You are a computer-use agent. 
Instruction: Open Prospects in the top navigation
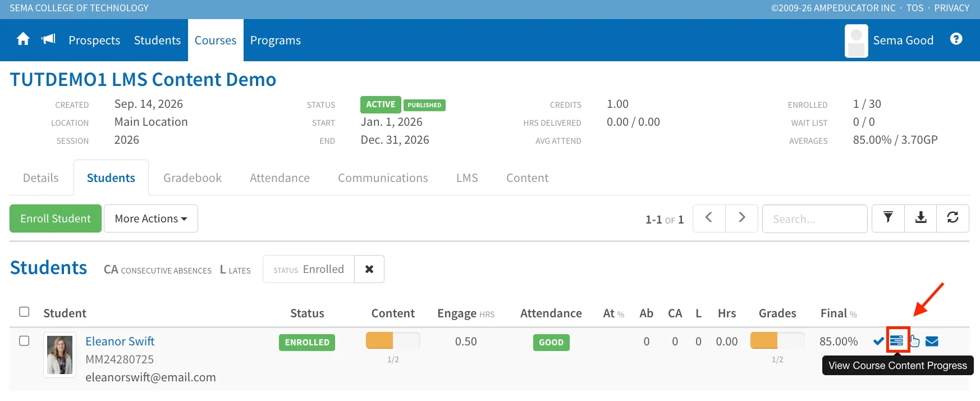click(x=94, y=40)
